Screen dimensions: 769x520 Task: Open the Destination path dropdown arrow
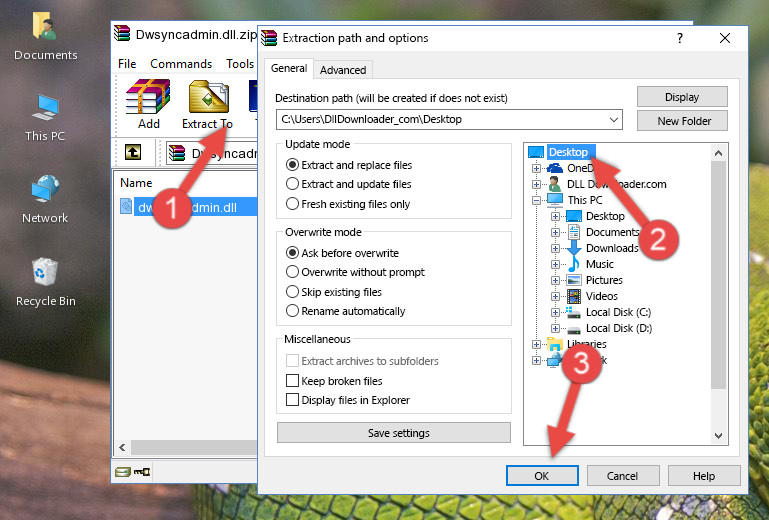point(613,119)
